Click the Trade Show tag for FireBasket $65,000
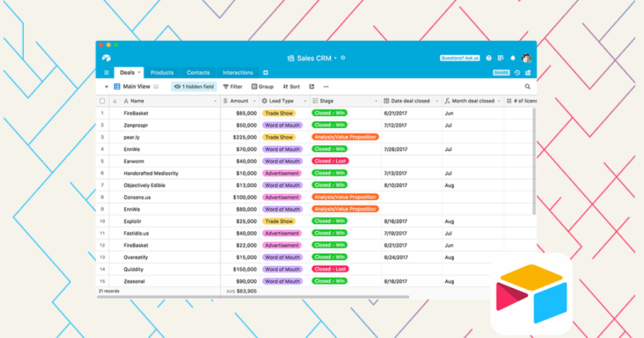The image size is (644, 338). (x=279, y=113)
